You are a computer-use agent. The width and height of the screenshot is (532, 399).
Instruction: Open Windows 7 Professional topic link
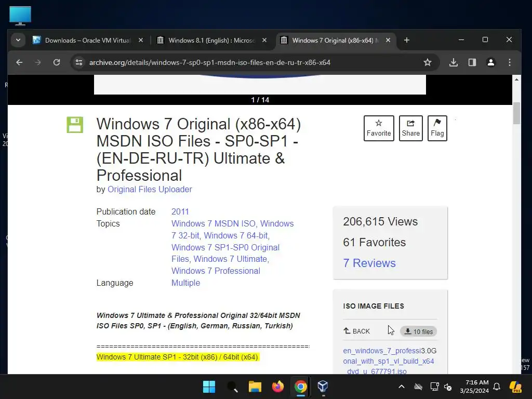pos(216,271)
